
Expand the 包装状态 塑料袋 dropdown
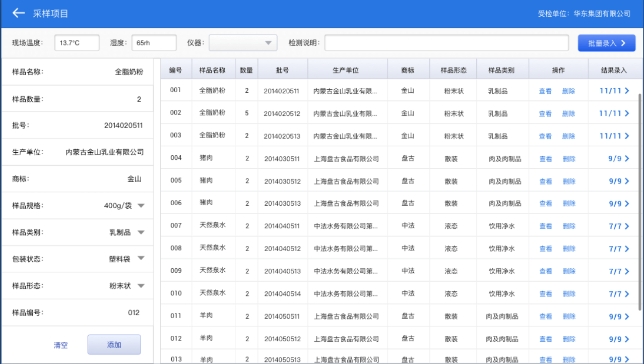pos(141,259)
